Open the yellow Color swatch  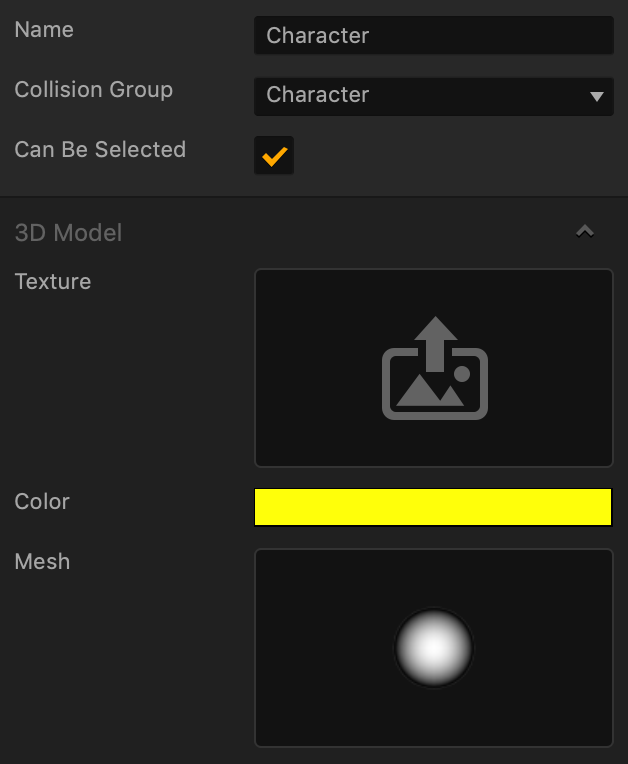[433, 507]
